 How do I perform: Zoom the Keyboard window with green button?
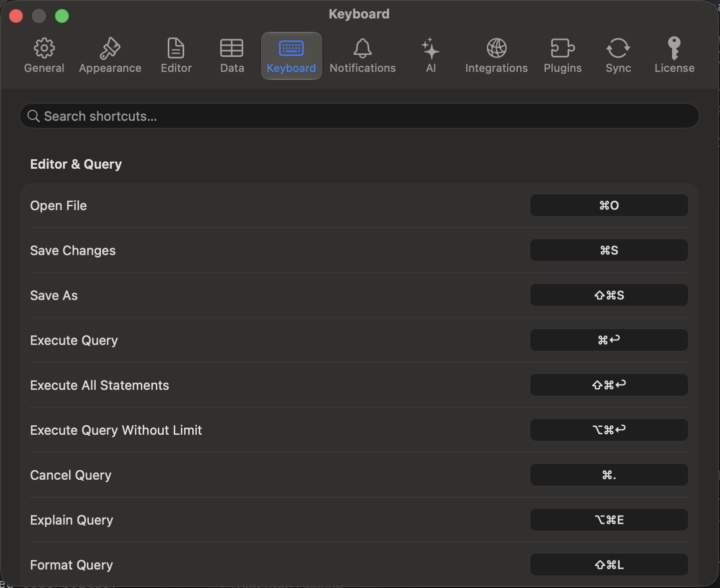tap(62, 16)
